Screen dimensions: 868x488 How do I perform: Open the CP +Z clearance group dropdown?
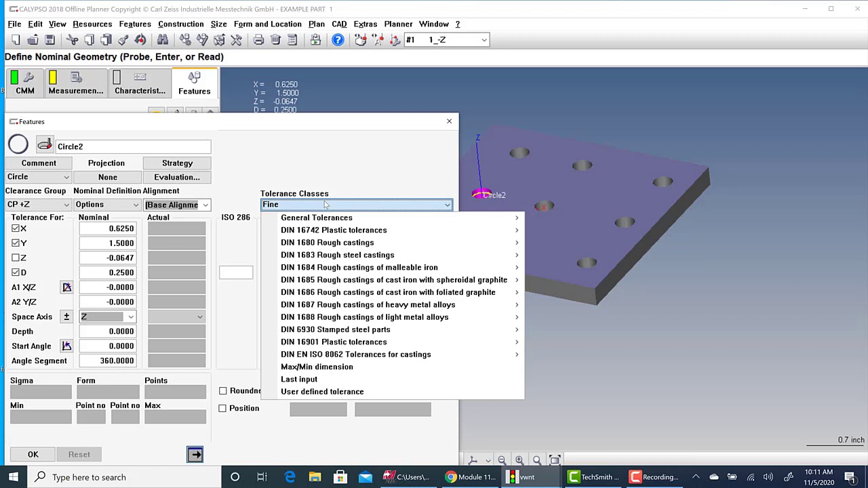[38, 205]
